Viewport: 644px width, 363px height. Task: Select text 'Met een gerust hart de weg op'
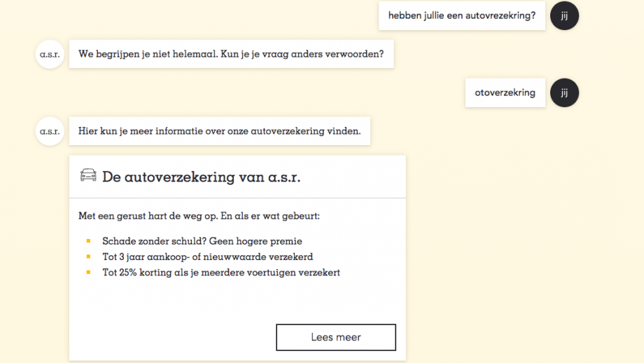[148, 216]
